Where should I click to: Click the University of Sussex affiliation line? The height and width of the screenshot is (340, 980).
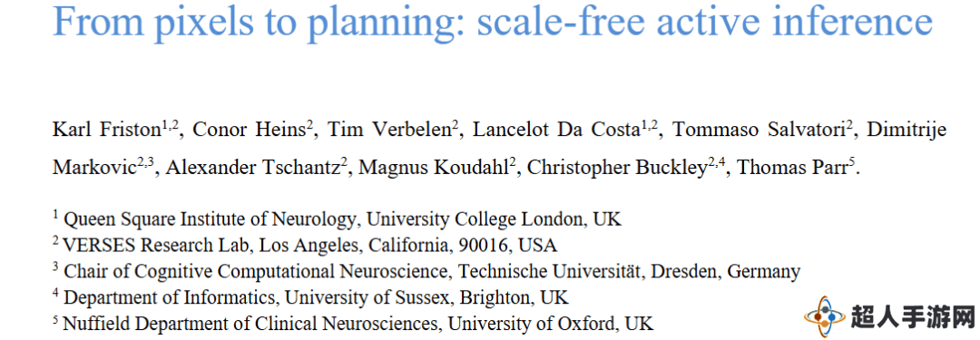point(310,297)
